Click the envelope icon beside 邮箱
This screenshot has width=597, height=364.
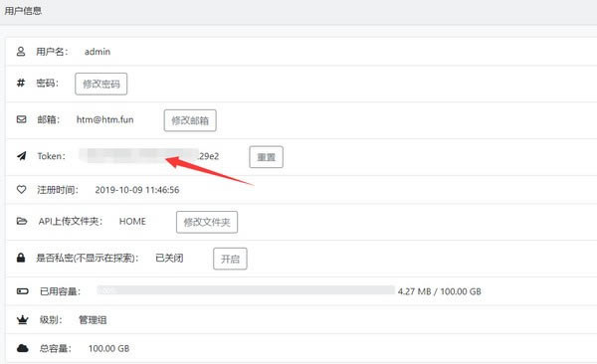click(21, 119)
